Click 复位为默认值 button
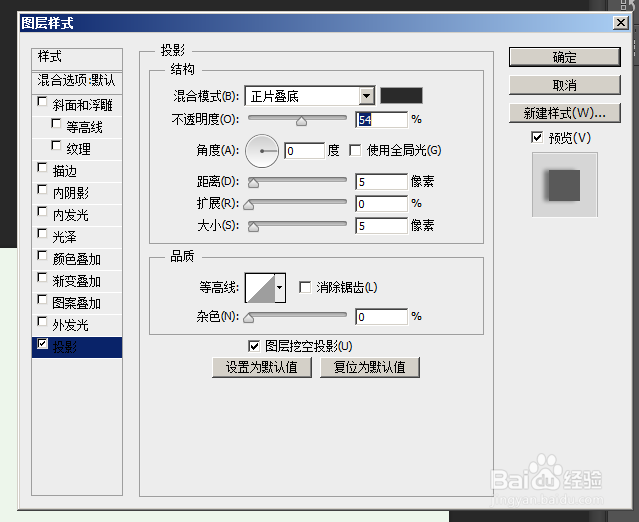The image size is (639, 522). tap(370, 367)
